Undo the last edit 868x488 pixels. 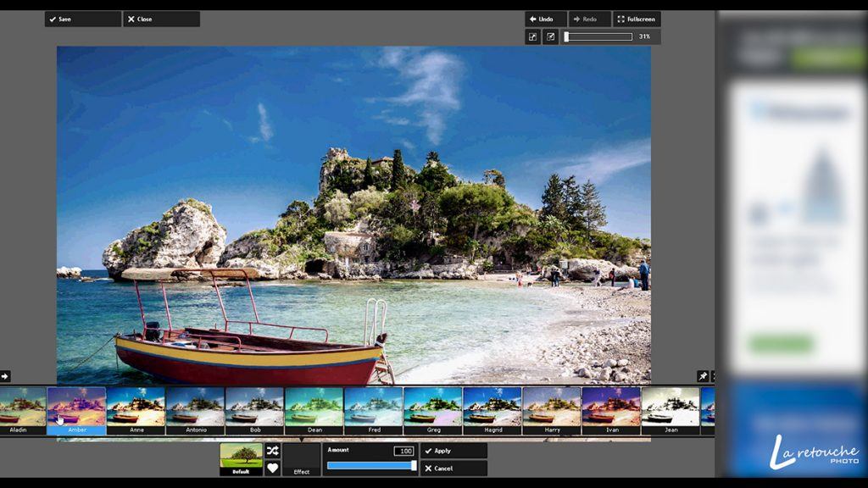tap(544, 18)
